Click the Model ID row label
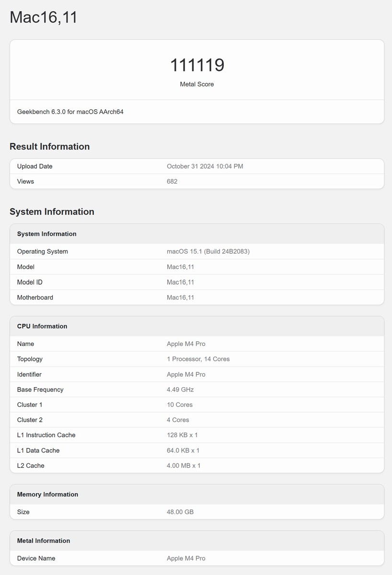 (x=30, y=282)
